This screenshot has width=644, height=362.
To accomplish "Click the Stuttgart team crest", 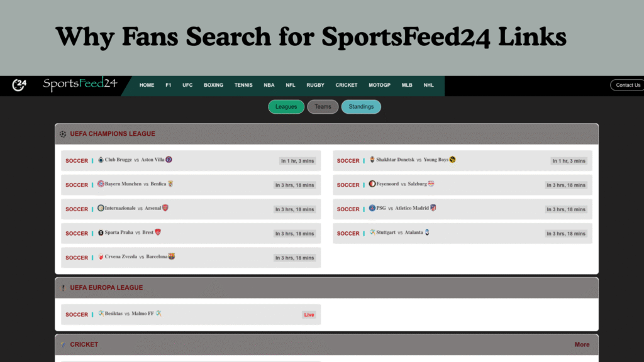I will tap(372, 233).
